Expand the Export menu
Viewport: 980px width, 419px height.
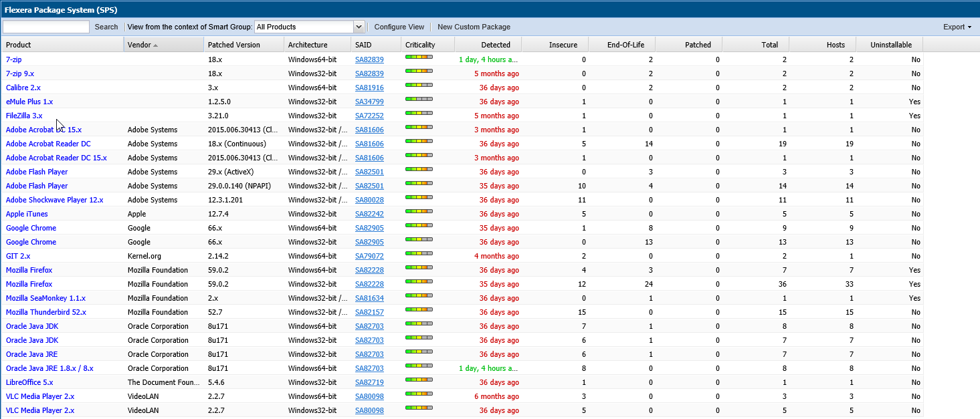click(957, 27)
